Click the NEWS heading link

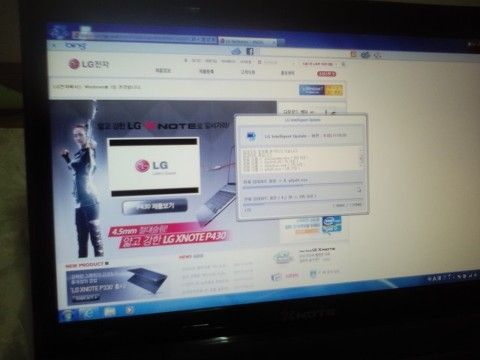(x=191, y=257)
